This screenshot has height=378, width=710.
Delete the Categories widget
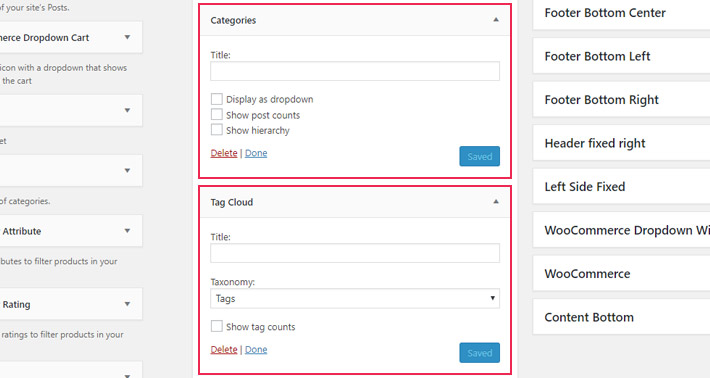[x=224, y=153]
